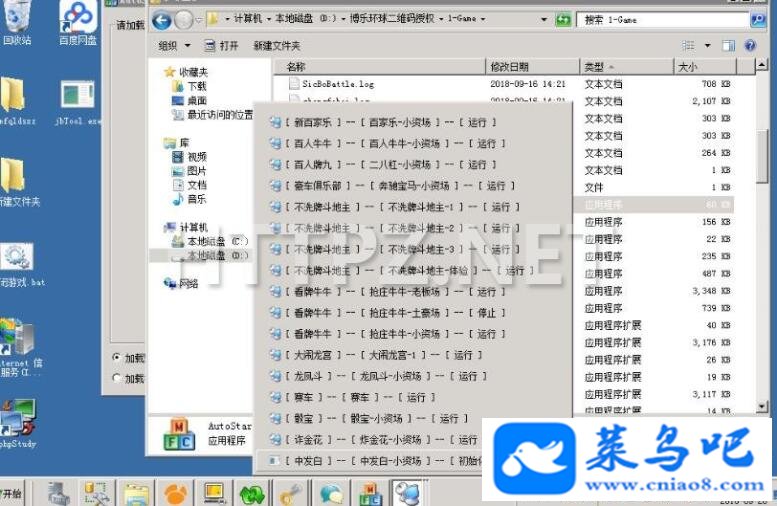Click the green refresh icon beside the address bar

click(563, 20)
